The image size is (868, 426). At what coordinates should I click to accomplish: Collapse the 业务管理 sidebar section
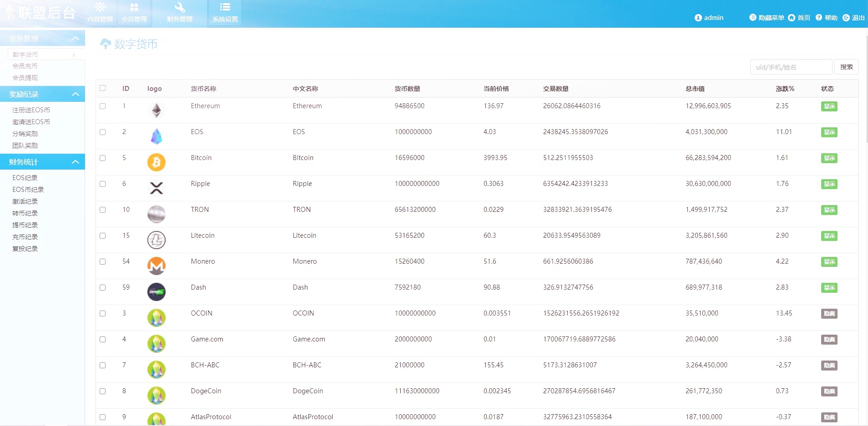(x=42, y=38)
